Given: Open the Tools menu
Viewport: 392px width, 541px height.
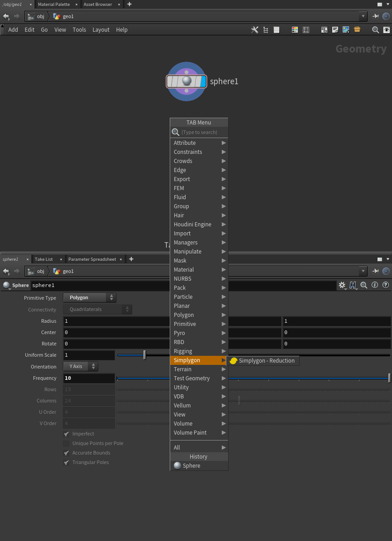Looking at the screenshot, I should (79, 29).
